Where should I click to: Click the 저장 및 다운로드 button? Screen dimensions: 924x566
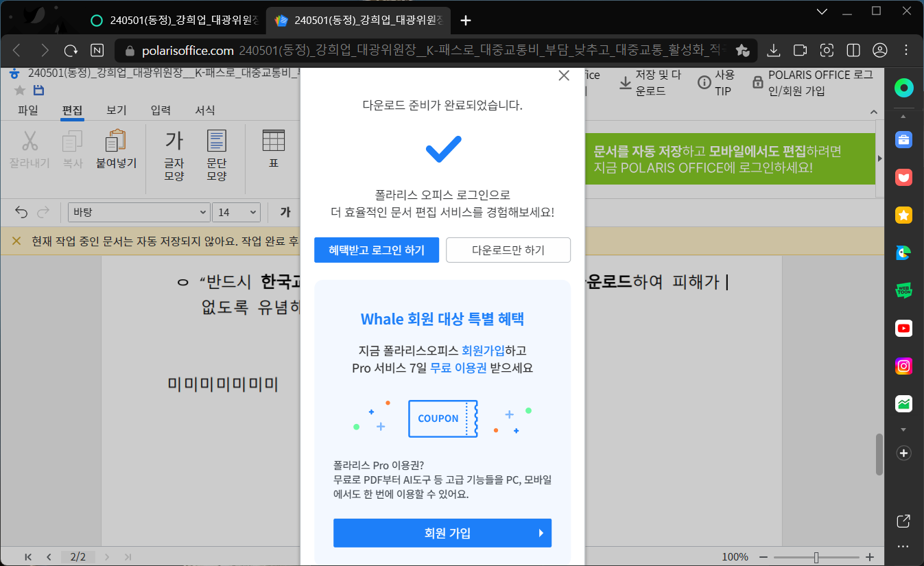click(650, 82)
